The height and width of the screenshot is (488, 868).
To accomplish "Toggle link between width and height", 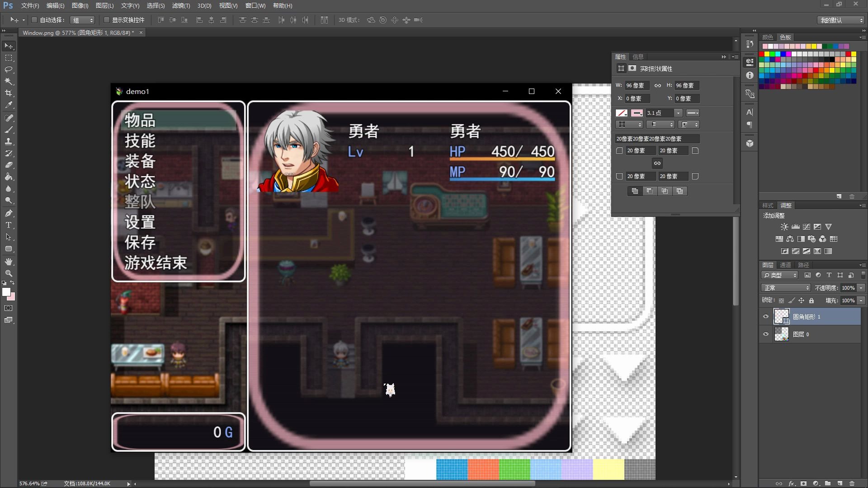I will coord(658,85).
